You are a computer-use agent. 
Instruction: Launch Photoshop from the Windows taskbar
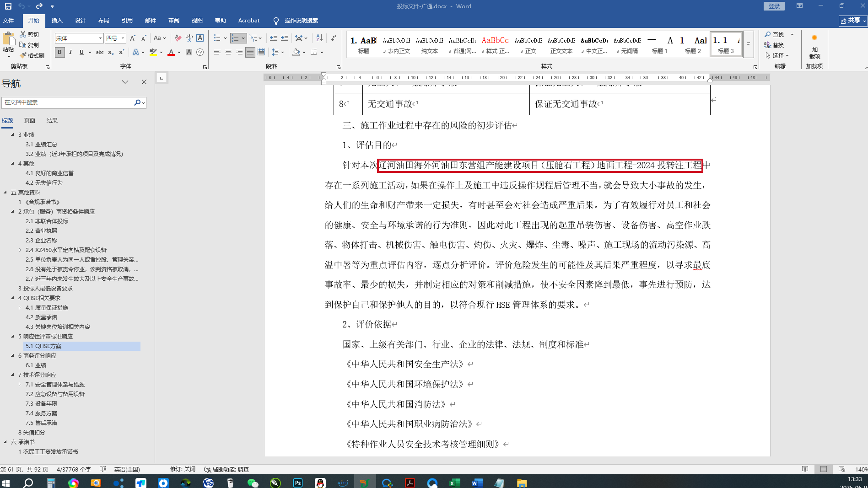(x=298, y=483)
